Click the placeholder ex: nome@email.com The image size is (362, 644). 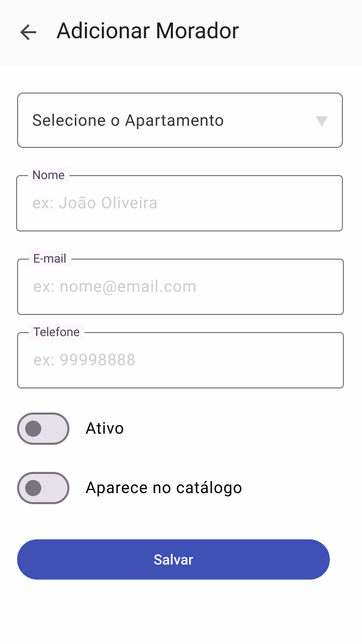115,287
